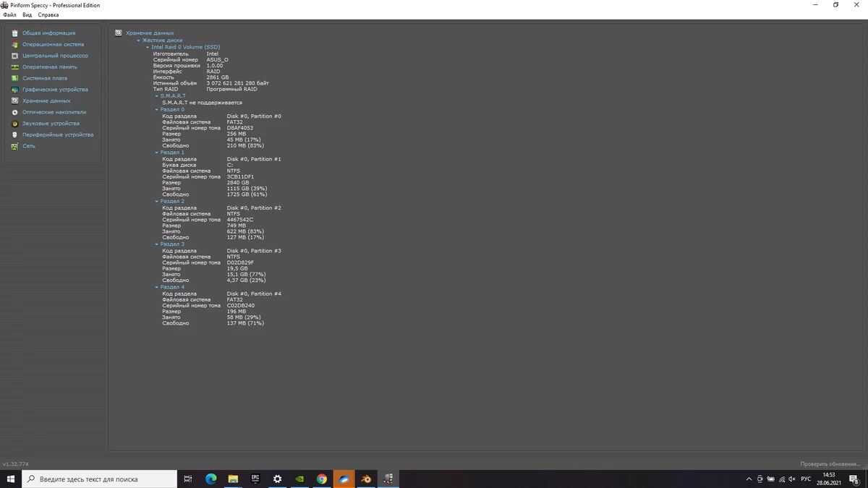
Task: Switch to Blender on the taskbar
Action: pyautogui.click(x=366, y=479)
